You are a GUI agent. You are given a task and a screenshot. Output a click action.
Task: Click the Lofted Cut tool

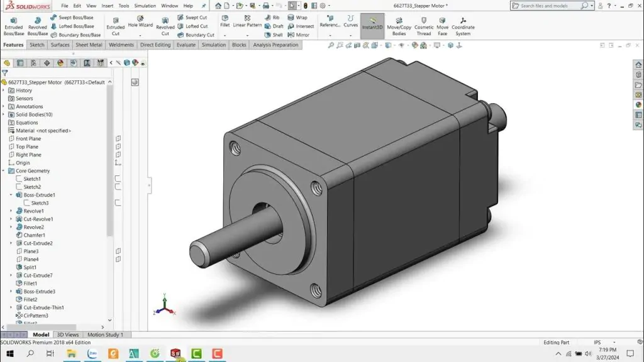(192, 26)
